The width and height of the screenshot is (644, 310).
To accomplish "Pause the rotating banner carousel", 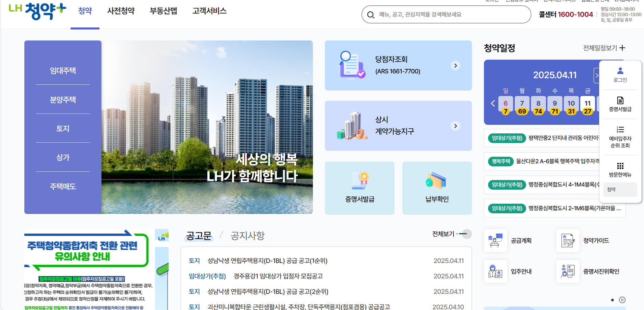I will (x=622, y=300).
